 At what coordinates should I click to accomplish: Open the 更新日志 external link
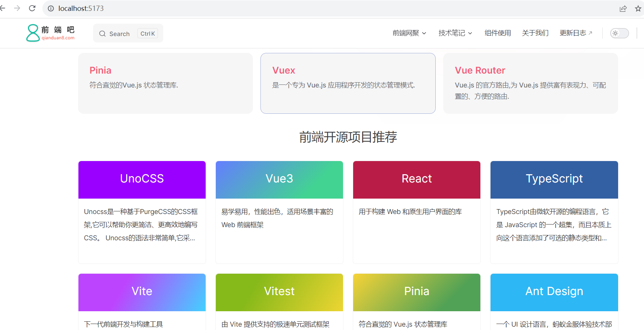coord(576,33)
